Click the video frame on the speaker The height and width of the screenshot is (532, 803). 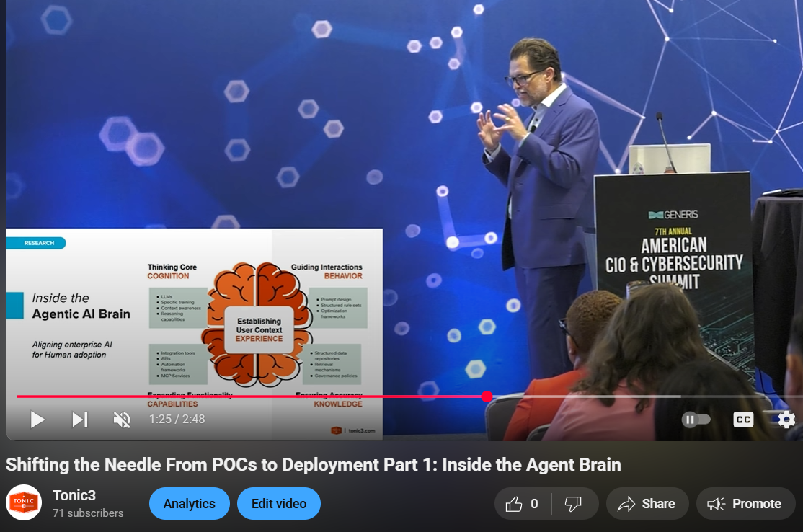tap(543, 205)
